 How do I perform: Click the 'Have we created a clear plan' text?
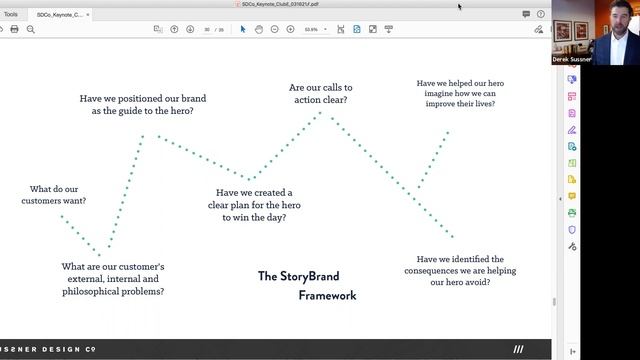(254, 205)
